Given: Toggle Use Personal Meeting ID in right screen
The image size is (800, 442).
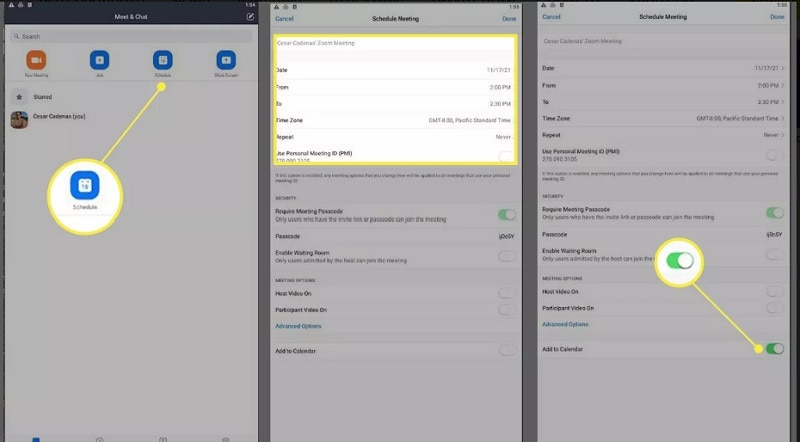Looking at the screenshot, I should [775, 155].
